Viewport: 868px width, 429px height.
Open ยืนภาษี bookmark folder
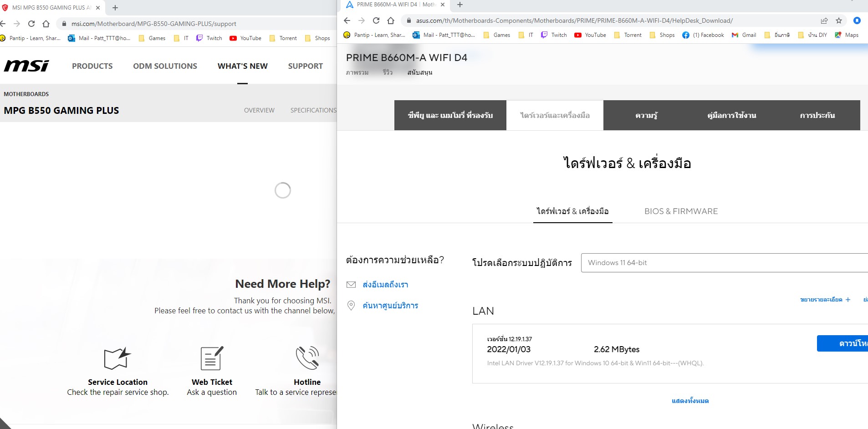coord(777,35)
